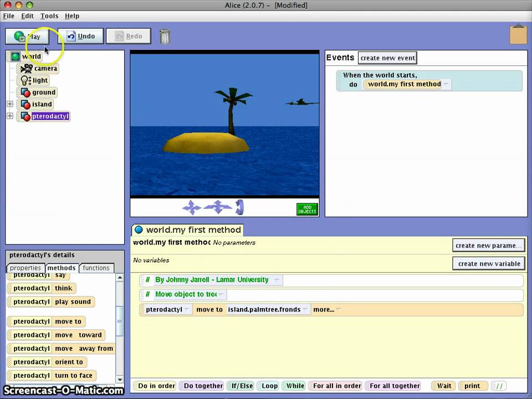Click pterodactyl move away from tile
The height and width of the screenshot is (399, 532).
click(61, 349)
